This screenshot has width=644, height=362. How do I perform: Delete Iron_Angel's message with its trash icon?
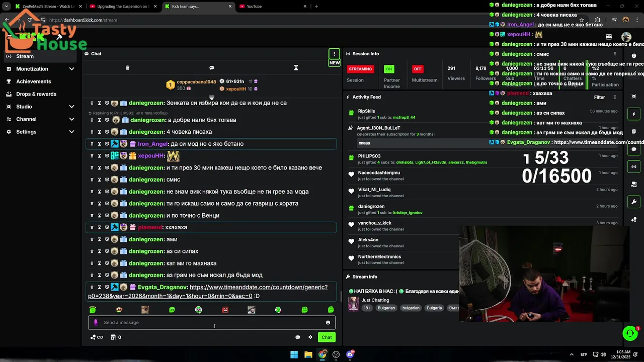(92, 144)
